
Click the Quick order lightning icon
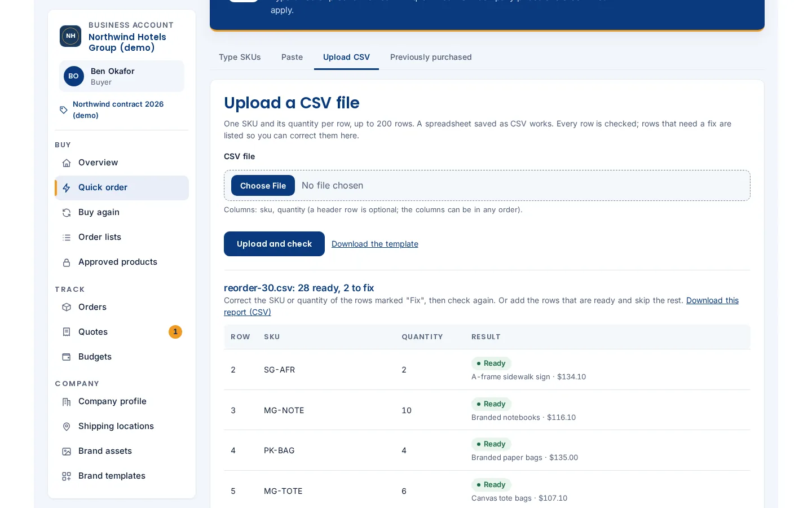pos(67,188)
